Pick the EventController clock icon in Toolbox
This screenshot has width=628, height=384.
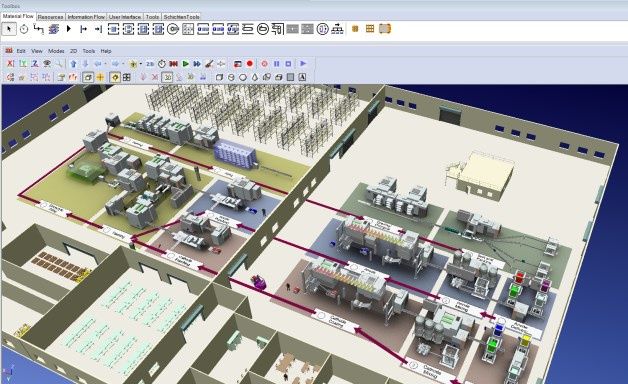24,29
